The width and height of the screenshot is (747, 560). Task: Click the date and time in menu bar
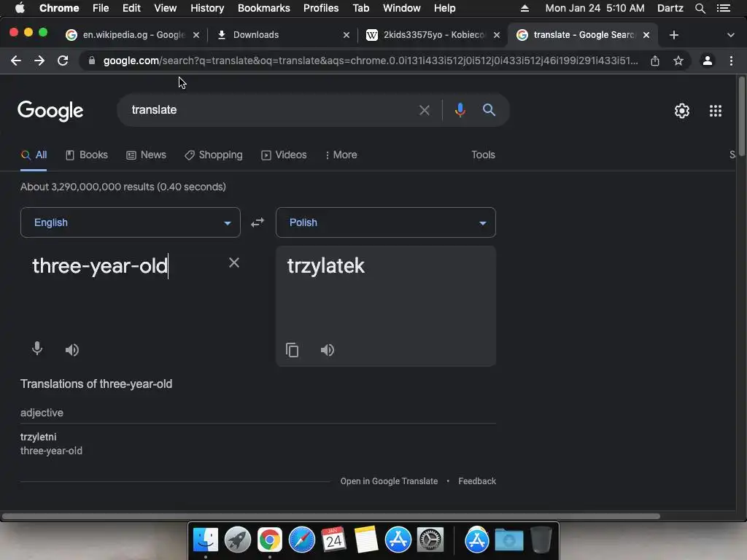click(x=595, y=8)
